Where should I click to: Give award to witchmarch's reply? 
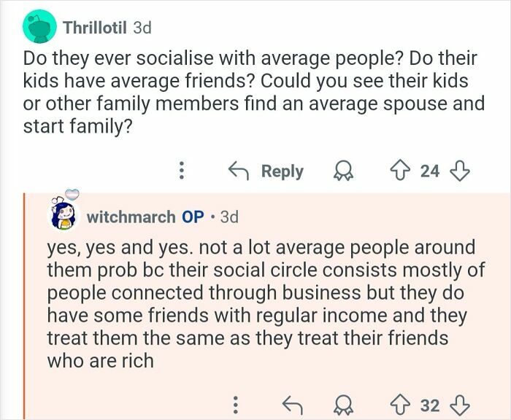click(343, 405)
